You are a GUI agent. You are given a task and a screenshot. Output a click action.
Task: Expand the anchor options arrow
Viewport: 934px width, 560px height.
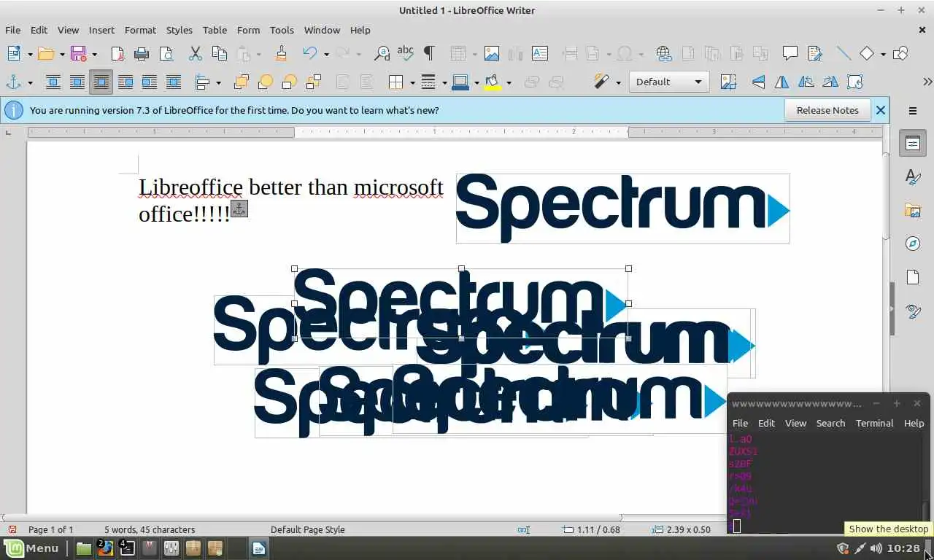(30, 82)
